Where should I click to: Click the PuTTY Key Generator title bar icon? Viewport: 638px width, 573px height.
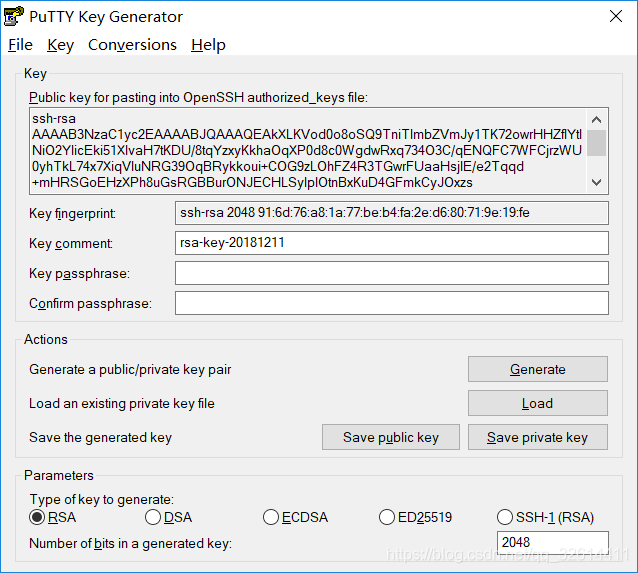pyautogui.click(x=13, y=16)
